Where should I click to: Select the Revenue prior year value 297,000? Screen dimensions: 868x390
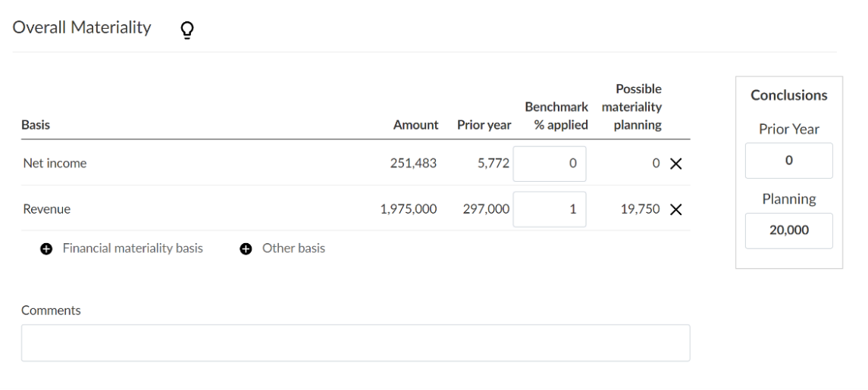point(484,208)
